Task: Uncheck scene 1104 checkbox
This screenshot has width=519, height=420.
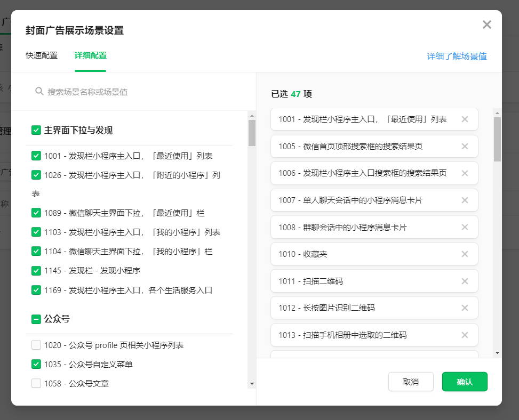Action: 36,252
